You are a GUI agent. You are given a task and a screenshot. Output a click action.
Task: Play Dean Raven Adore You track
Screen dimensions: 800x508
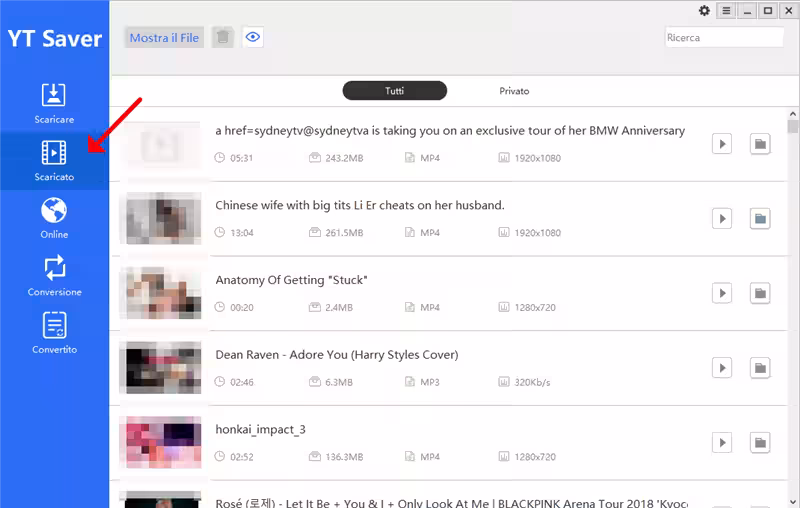721,368
